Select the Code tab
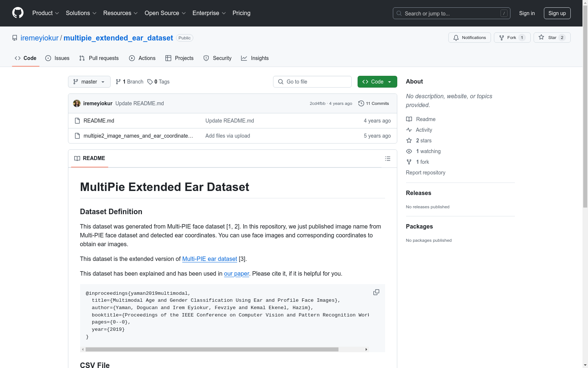The image size is (588, 368). [x=25, y=58]
